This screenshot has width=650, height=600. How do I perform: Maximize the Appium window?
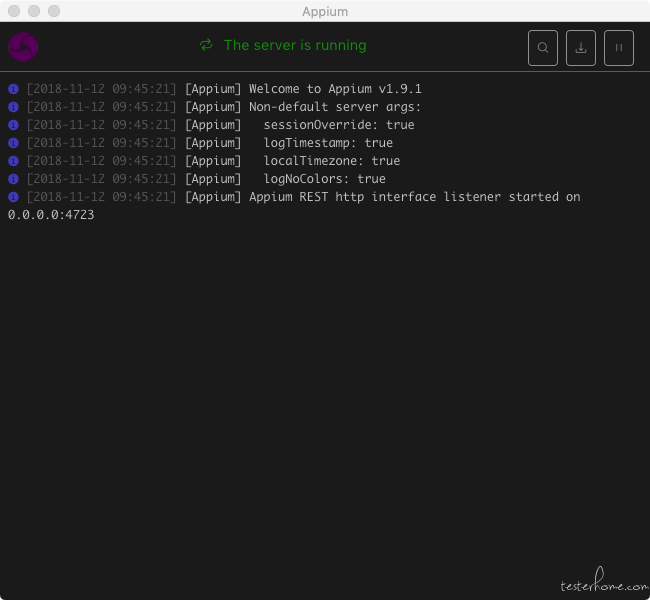coord(54,11)
